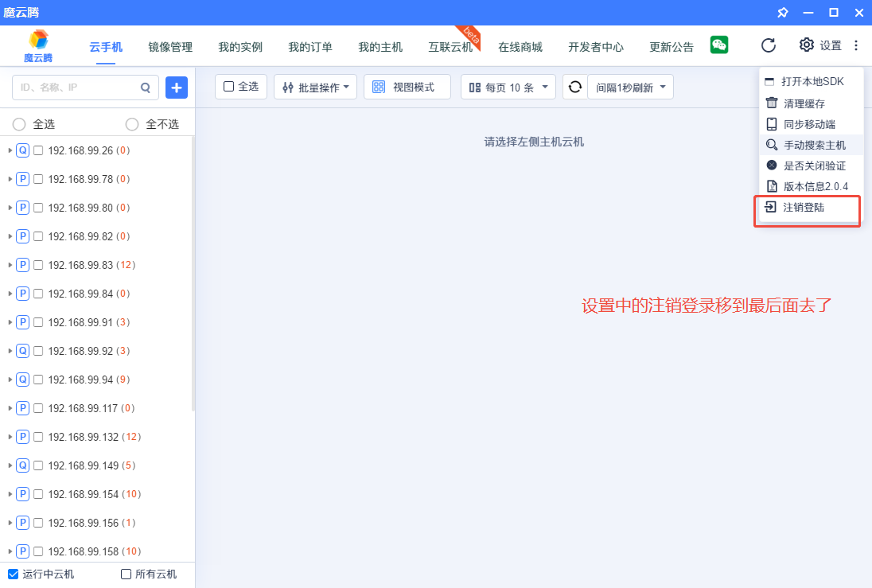Choose 手动搜索主机 in the menu
Image resolution: width=872 pixels, height=588 pixels.
pos(814,145)
